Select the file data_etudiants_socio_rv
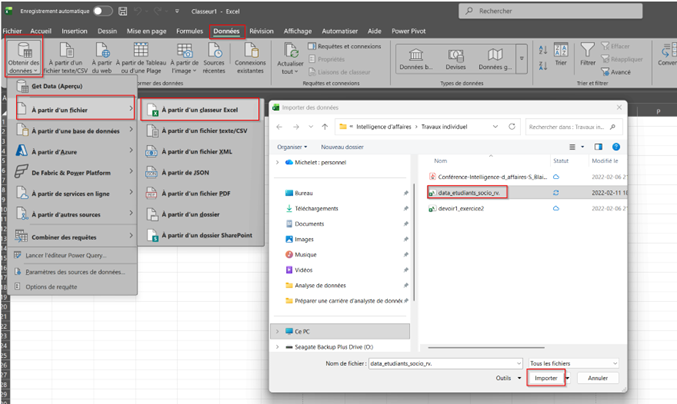 pos(468,192)
